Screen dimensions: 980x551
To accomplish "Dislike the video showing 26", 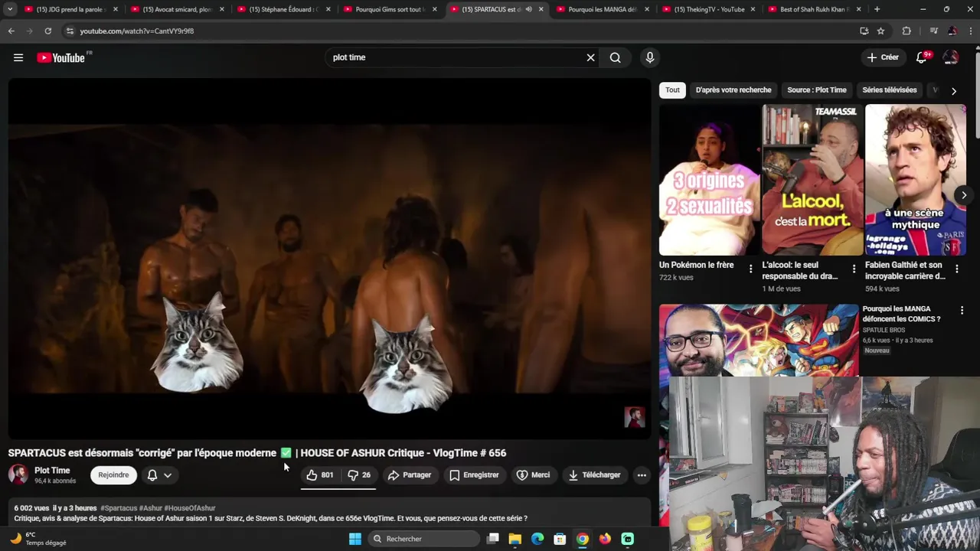I will [358, 475].
